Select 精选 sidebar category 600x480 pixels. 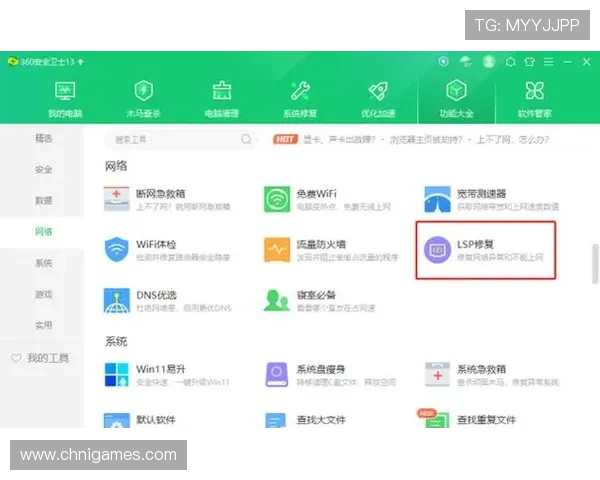pos(43,138)
